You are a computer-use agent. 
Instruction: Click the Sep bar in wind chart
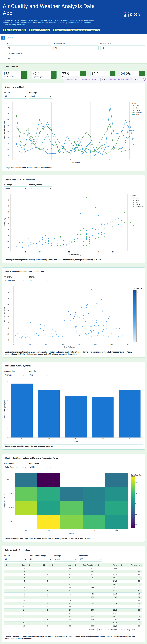click(130, 414)
